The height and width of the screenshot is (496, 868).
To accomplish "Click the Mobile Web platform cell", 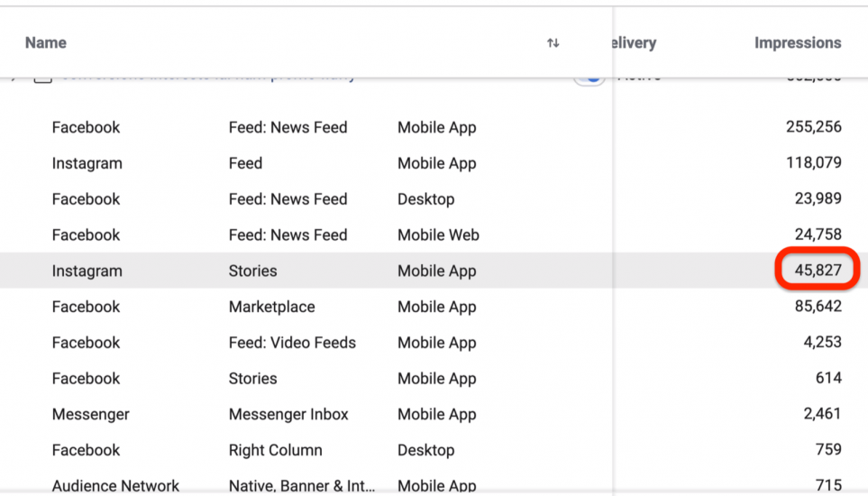I will click(438, 235).
